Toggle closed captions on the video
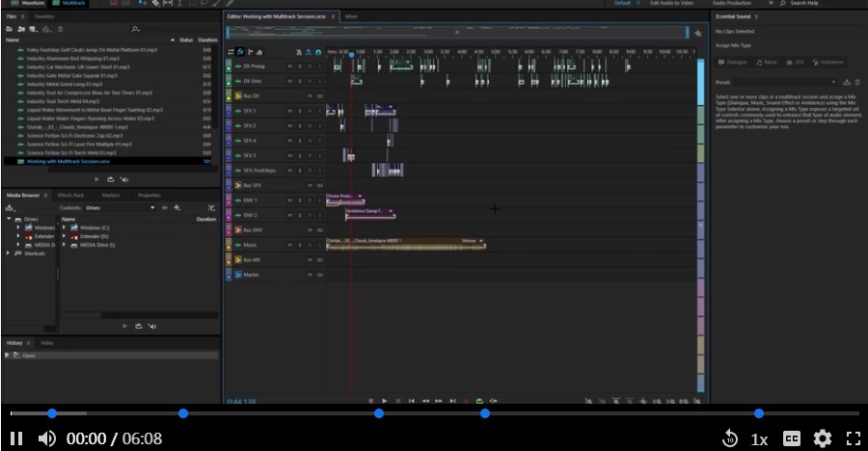868x451 pixels. coord(792,438)
